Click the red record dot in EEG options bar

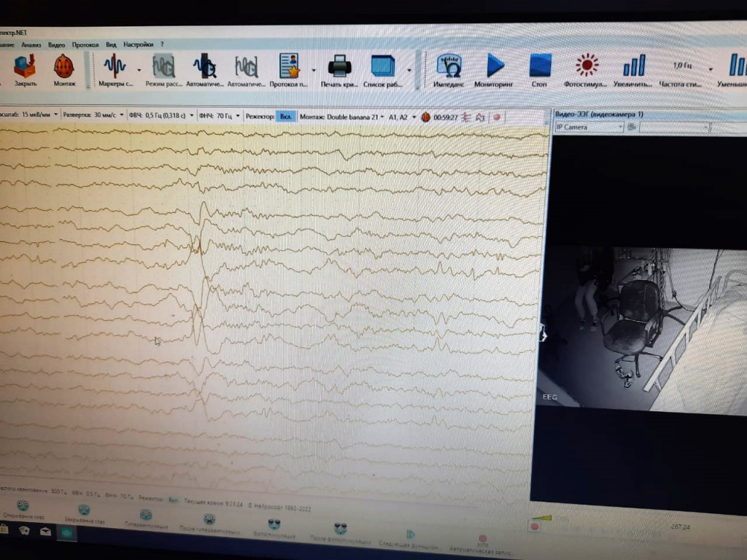496,117
